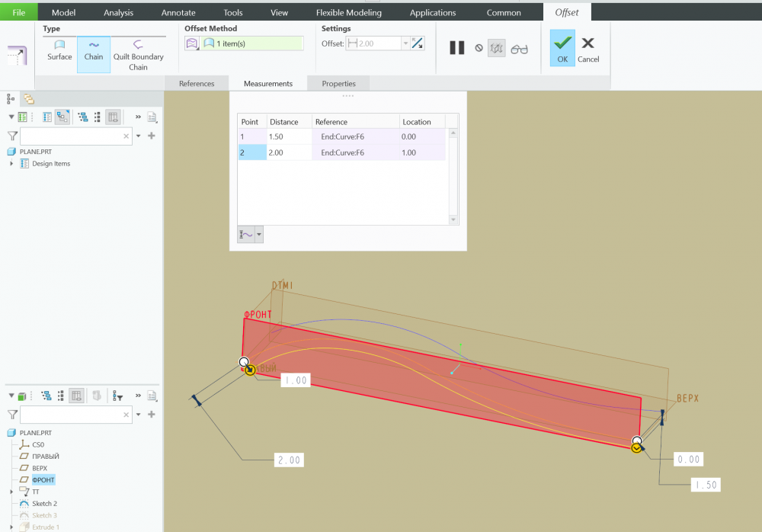Image resolution: width=762 pixels, height=532 pixels.
Task: Click the verify glasses preview icon
Action: pos(519,49)
